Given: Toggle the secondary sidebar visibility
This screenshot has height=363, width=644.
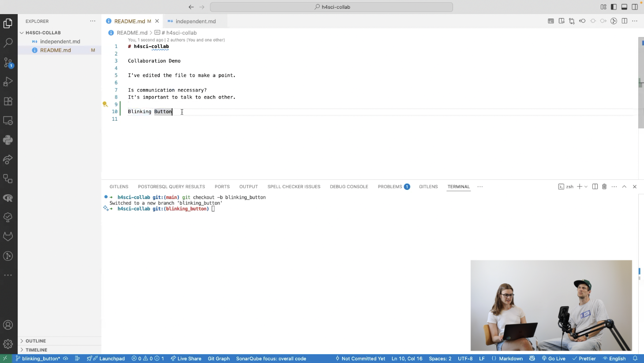Looking at the screenshot, I should pyautogui.click(x=635, y=7).
